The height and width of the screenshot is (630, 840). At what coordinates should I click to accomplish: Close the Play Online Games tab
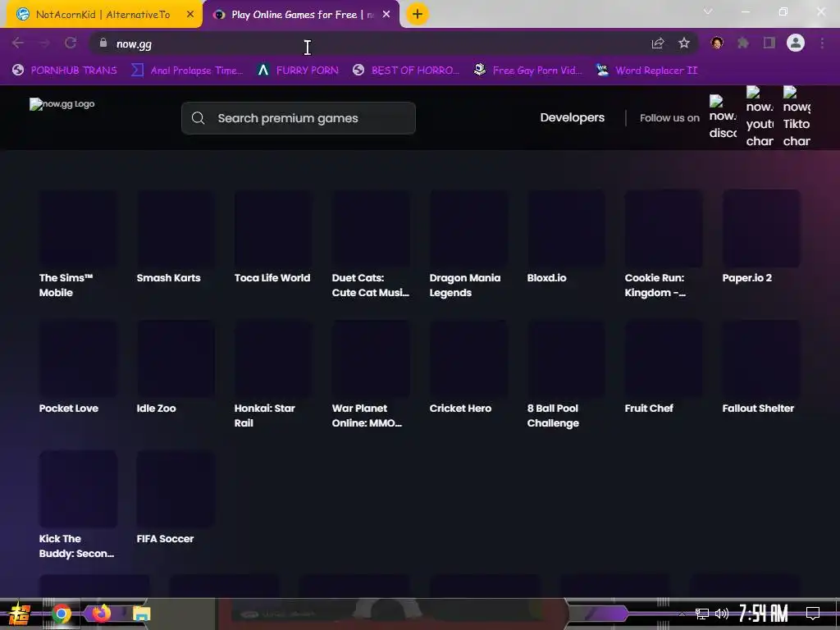tap(386, 15)
